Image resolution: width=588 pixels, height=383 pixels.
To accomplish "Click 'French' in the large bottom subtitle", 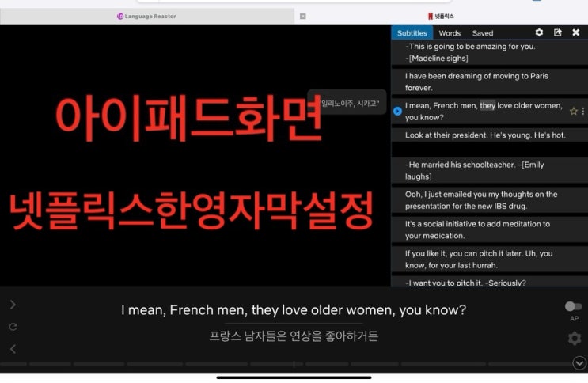I will pos(192,310).
